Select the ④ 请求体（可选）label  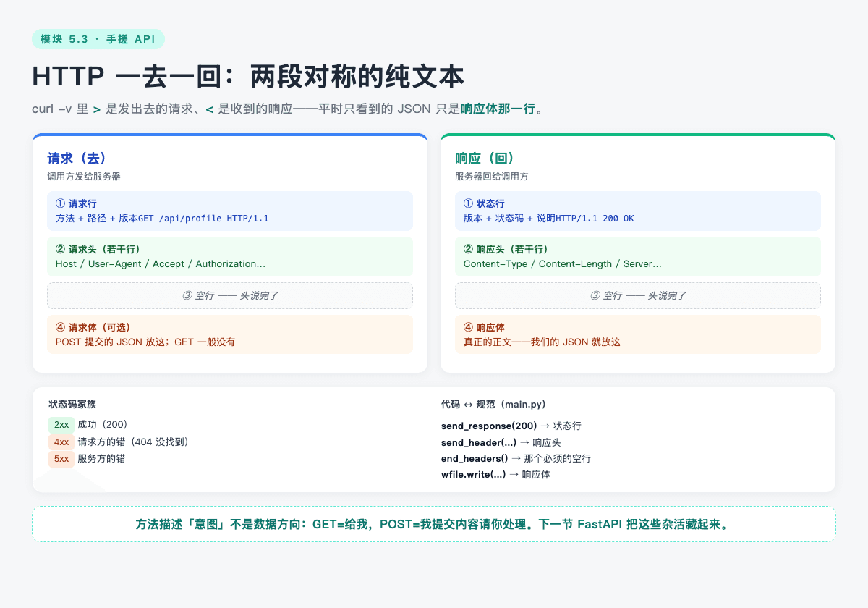[93, 327]
